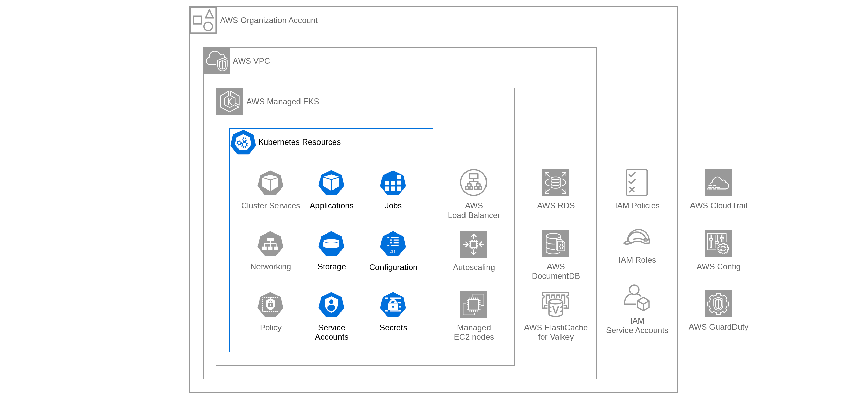The height and width of the screenshot is (400, 868).
Task: Click the Jobs grid icon
Action: 393,183
